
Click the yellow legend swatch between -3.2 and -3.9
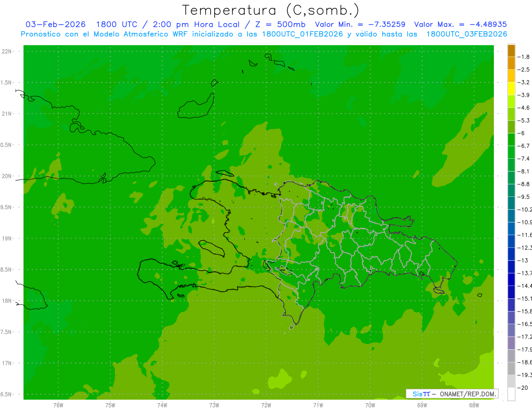(x=511, y=89)
